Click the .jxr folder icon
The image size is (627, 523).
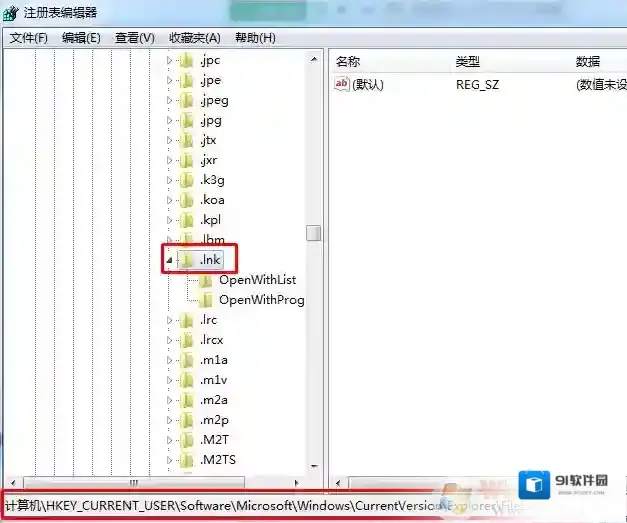[x=187, y=160]
